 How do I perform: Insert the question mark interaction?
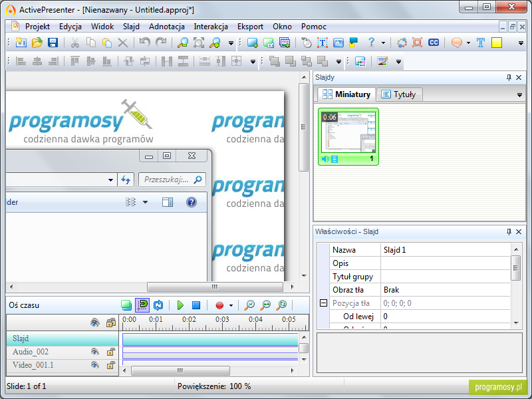tap(372, 43)
